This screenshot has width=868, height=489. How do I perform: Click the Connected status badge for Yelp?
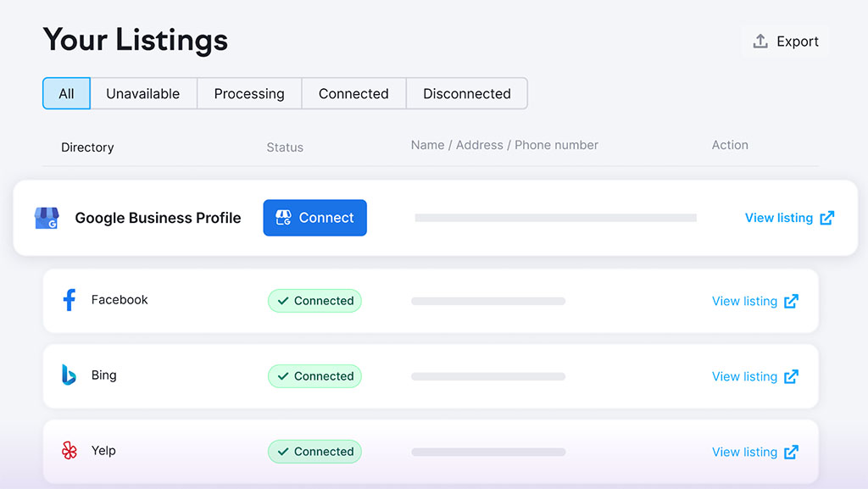[314, 452]
